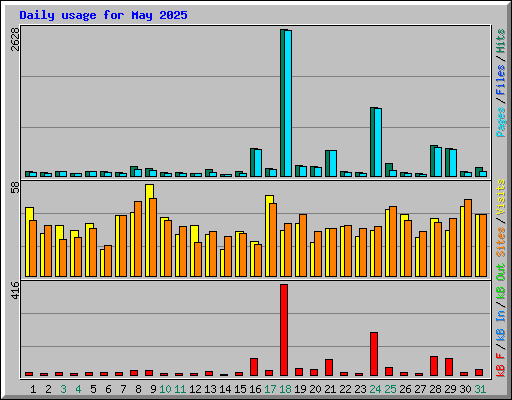Select day 30 on the x-axis
The height and width of the screenshot is (400, 512).
click(465, 389)
